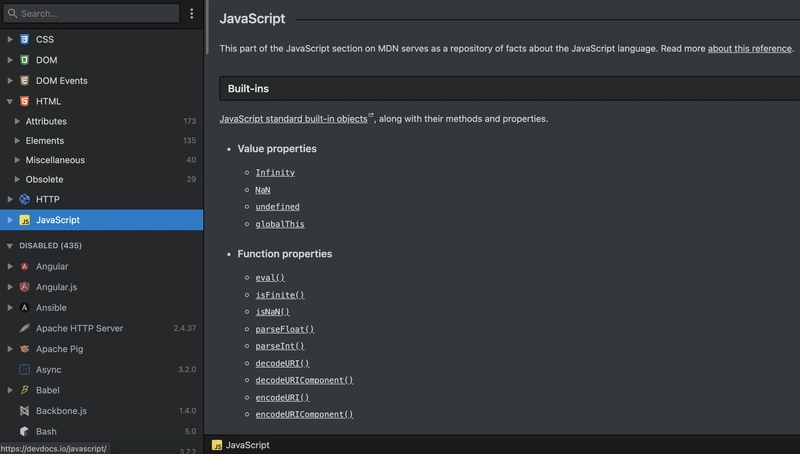This screenshot has height=454, width=800.
Task: Open the decodeURIComponent() link
Action: [x=304, y=380]
